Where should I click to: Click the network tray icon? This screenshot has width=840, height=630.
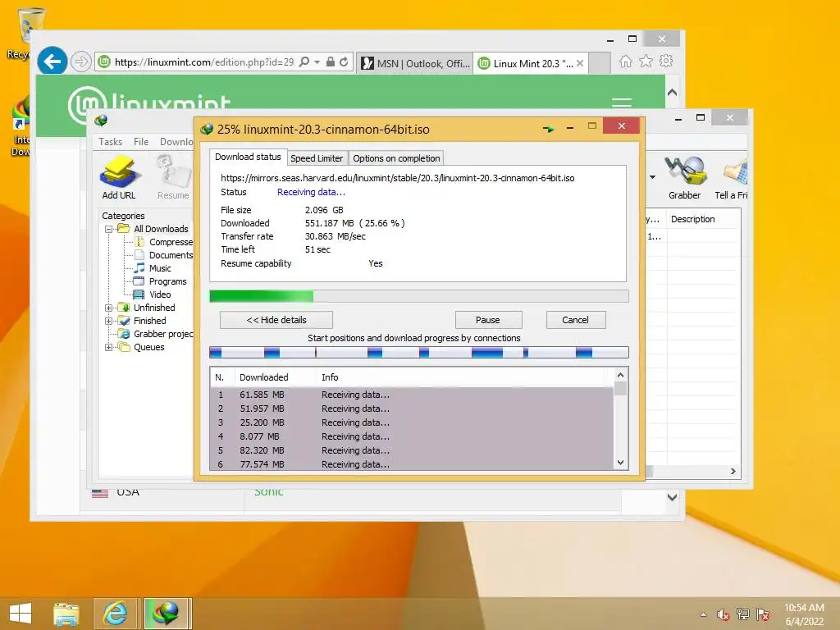click(x=742, y=614)
